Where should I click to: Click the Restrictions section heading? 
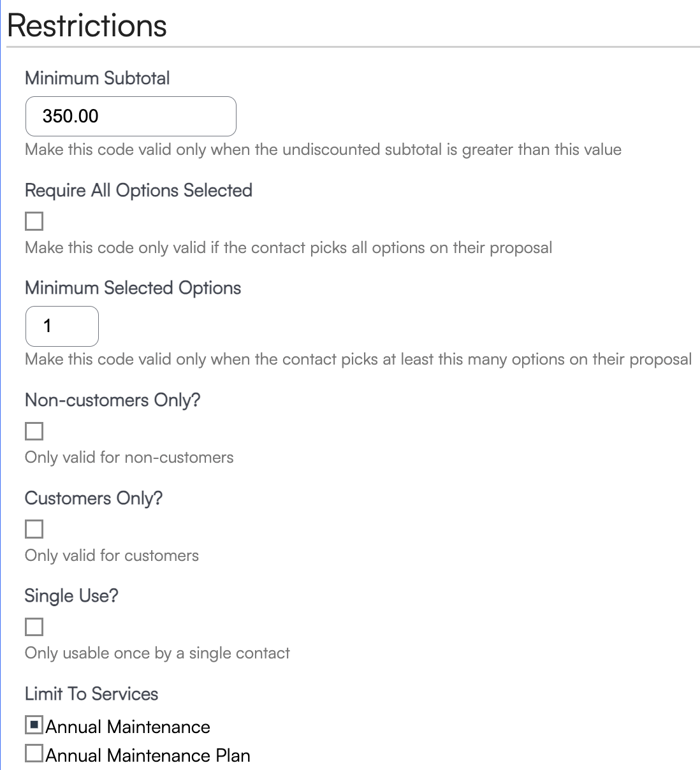(x=87, y=26)
